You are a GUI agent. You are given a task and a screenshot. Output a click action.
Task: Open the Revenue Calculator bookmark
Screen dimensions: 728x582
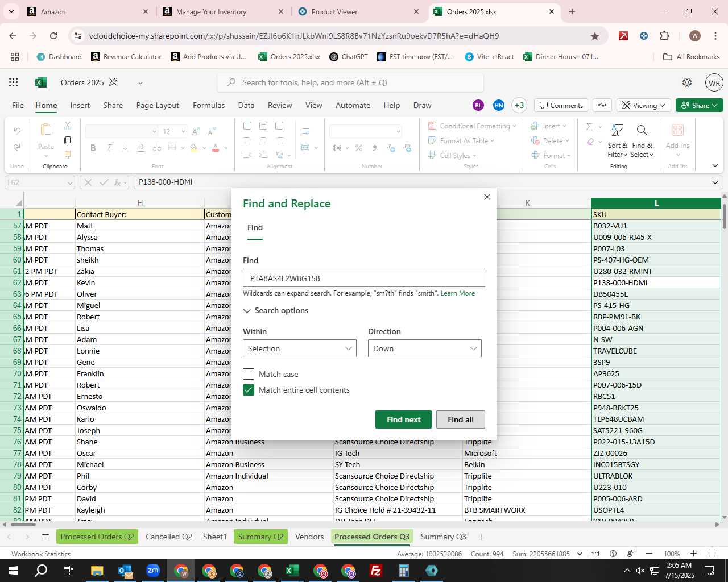[126, 57]
